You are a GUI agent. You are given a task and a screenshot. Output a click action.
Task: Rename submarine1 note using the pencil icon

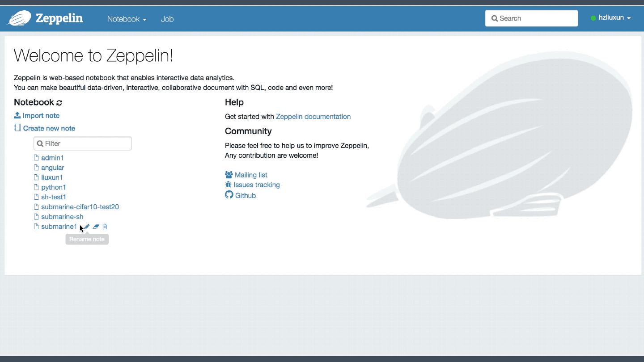pyautogui.click(x=87, y=227)
